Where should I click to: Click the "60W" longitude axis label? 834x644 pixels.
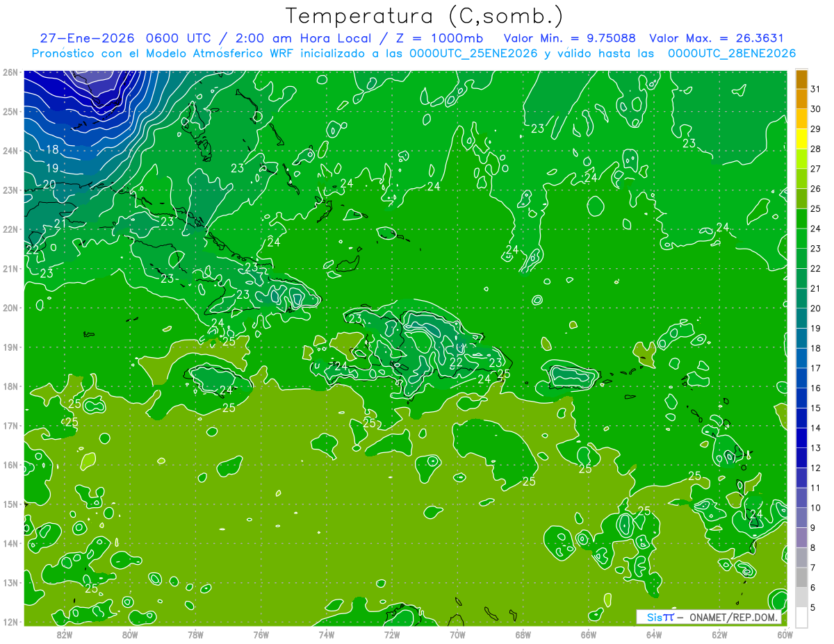(x=785, y=634)
